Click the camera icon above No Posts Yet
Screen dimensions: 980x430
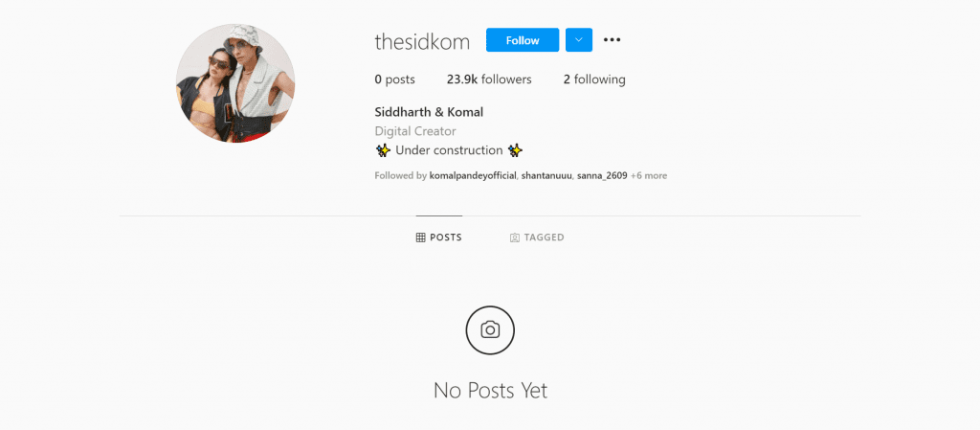point(490,330)
